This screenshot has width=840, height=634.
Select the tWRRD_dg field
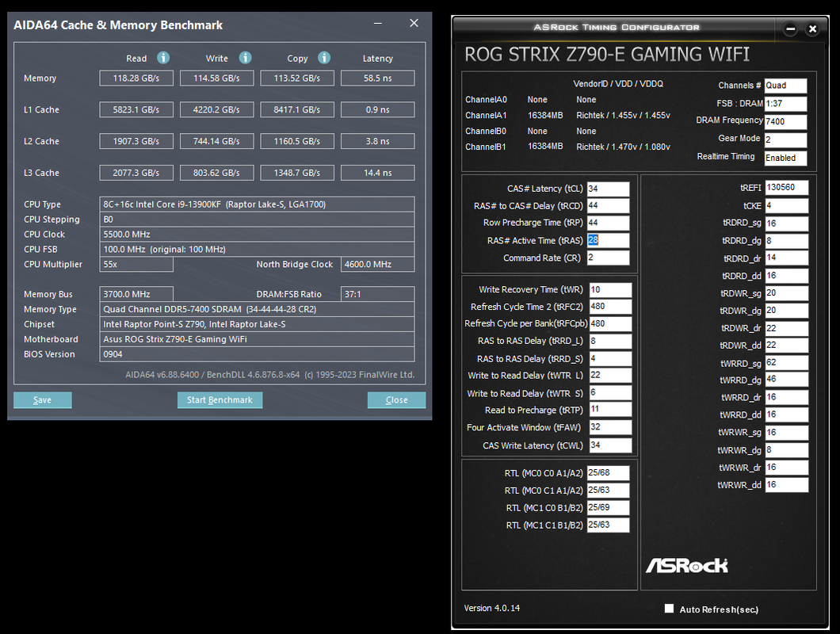[786, 380]
